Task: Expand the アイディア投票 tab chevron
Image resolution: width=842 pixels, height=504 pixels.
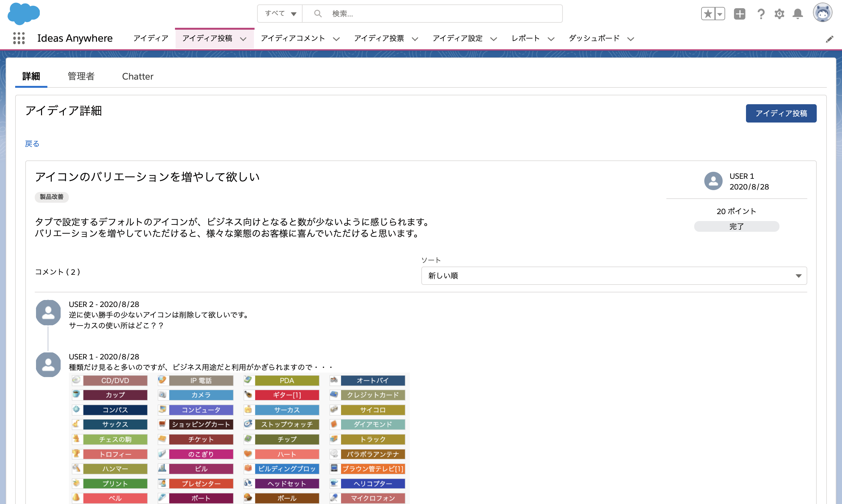Action: click(x=415, y=39)
